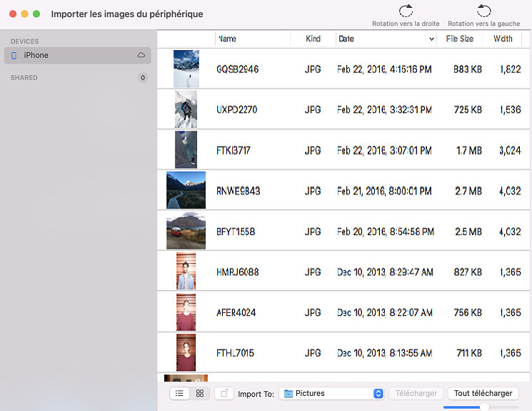
Task: Click the cloud icon next to iPhone
Action: click(141, 55)
